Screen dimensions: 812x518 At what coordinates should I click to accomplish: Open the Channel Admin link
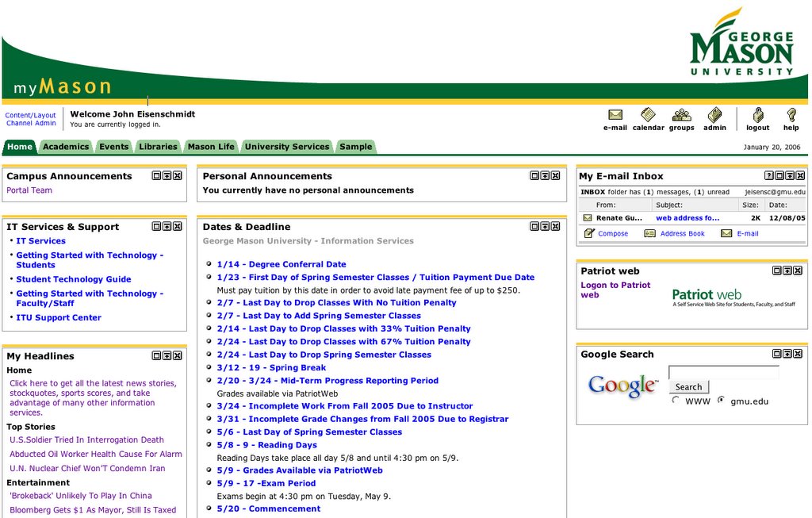tap(31, 123)
